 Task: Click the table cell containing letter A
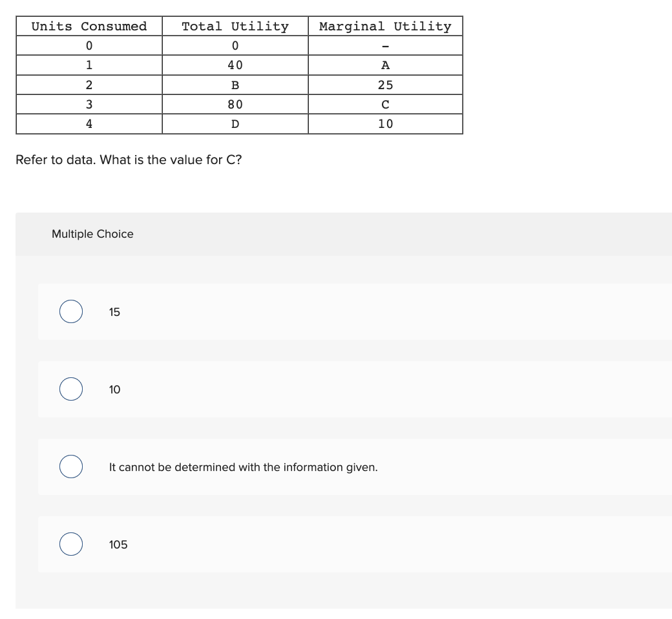[x=384, y=65]
